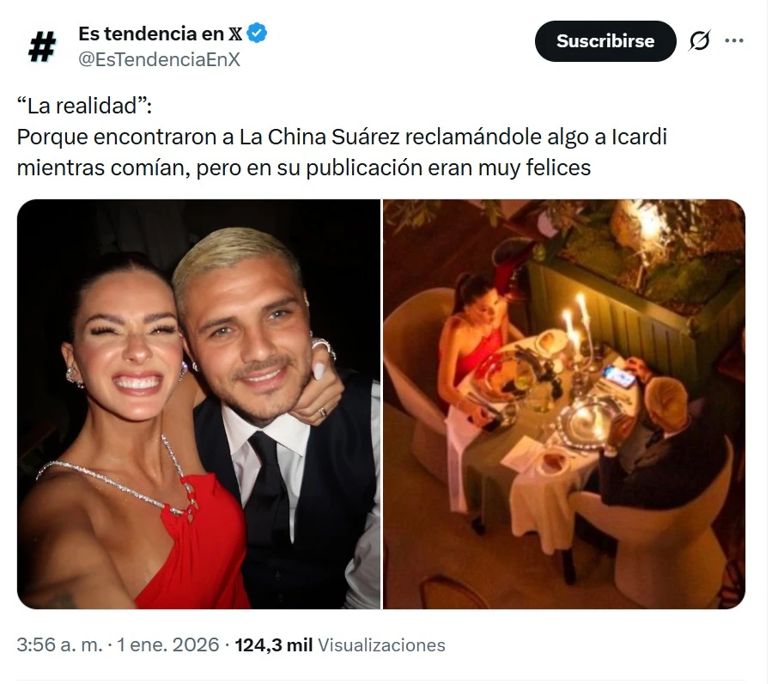Open the right candlelit dinner photo
This screenshot has width=784, height=684.
564,404
